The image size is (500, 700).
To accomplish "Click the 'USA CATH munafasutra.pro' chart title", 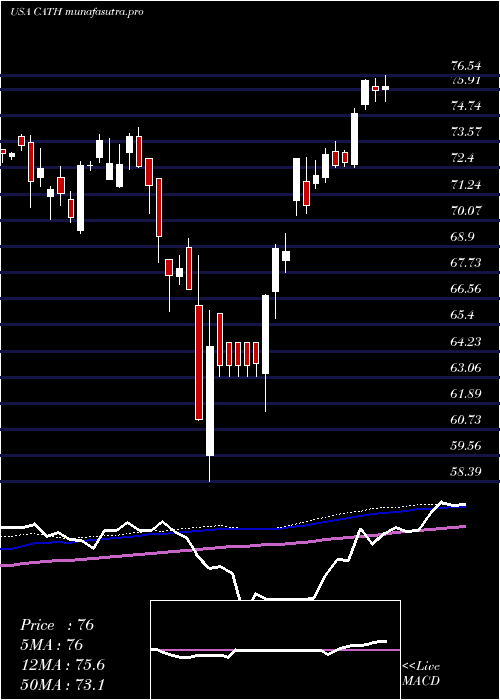I will (x=77, y=12).
